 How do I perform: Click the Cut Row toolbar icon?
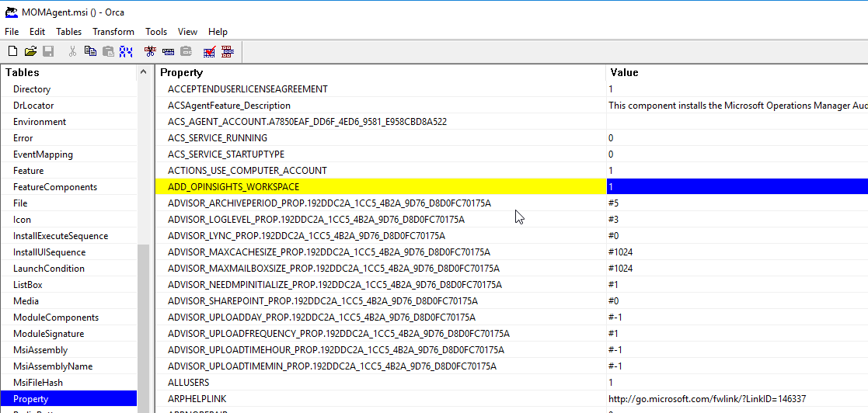coord(150,52)
